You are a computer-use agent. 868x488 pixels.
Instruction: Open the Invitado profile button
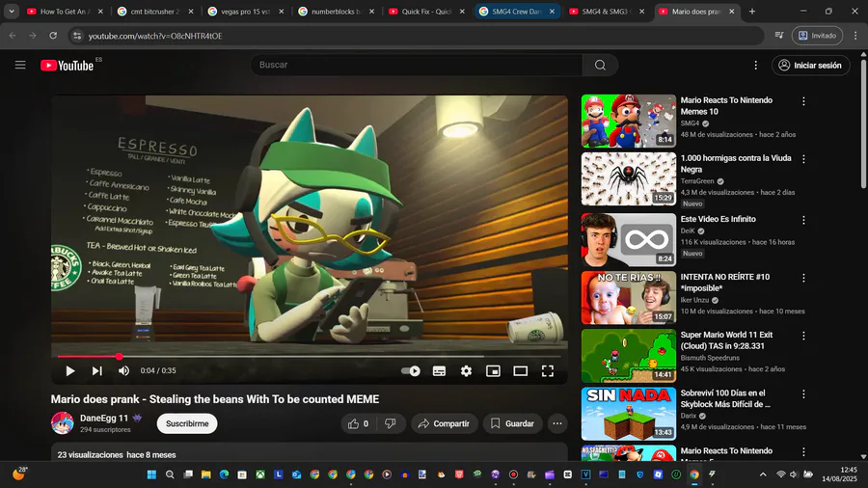click(817, 36)
